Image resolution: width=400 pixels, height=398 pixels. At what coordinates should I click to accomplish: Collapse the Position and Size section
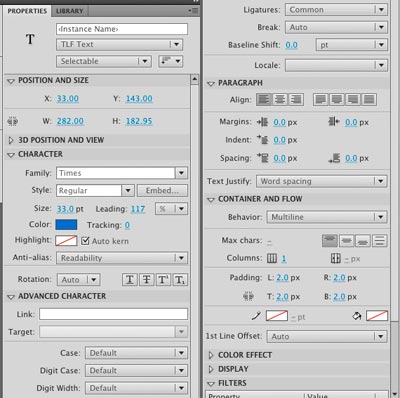coord(11,81)
